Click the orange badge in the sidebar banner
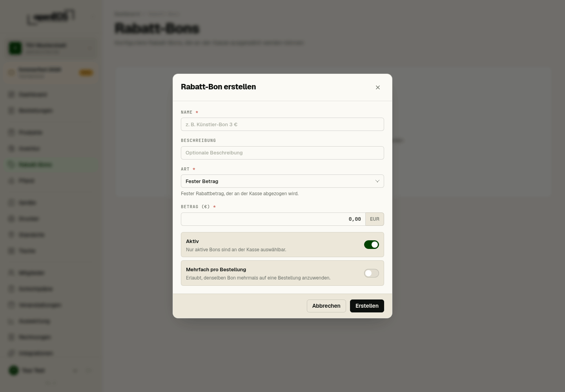 click(x=86, y=73)
